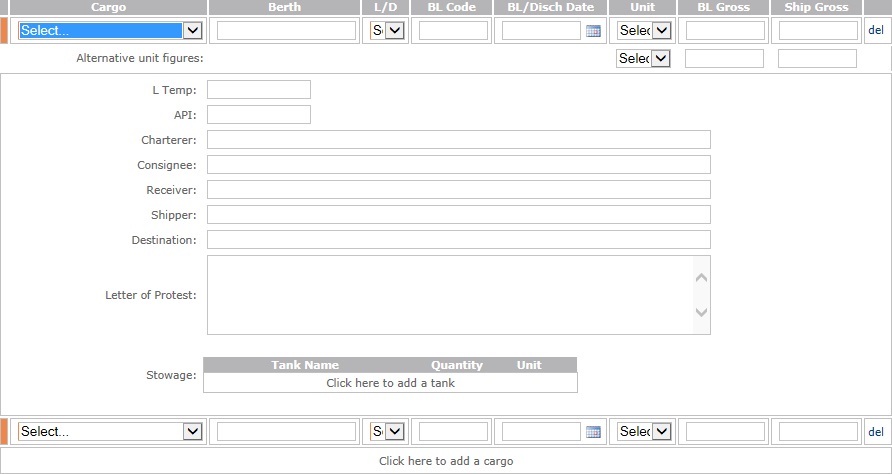The height and width of the screenshot is (474, 892).
Task: Select the Charterer text field
Action: 458,140
